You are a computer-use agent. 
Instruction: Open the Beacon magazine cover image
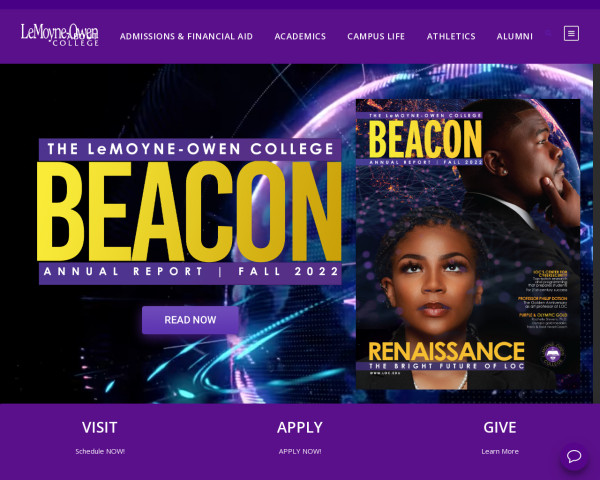468,244
